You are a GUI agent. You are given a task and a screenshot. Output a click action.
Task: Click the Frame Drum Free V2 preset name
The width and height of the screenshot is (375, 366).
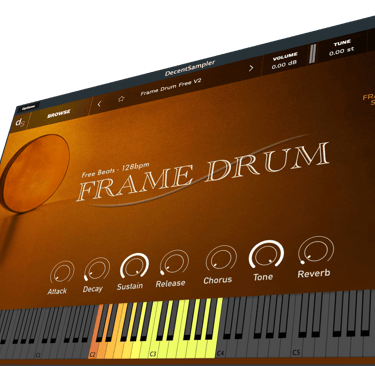click(x=171, y=87)
